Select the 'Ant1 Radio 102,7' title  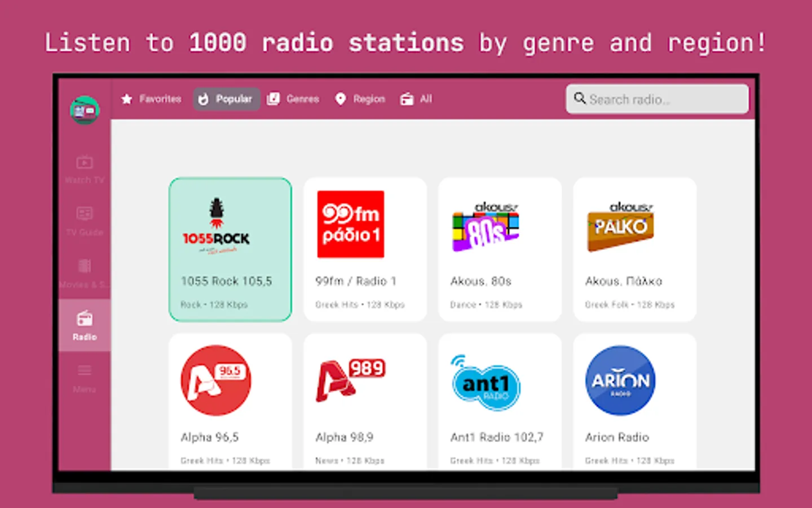[497, 437]
